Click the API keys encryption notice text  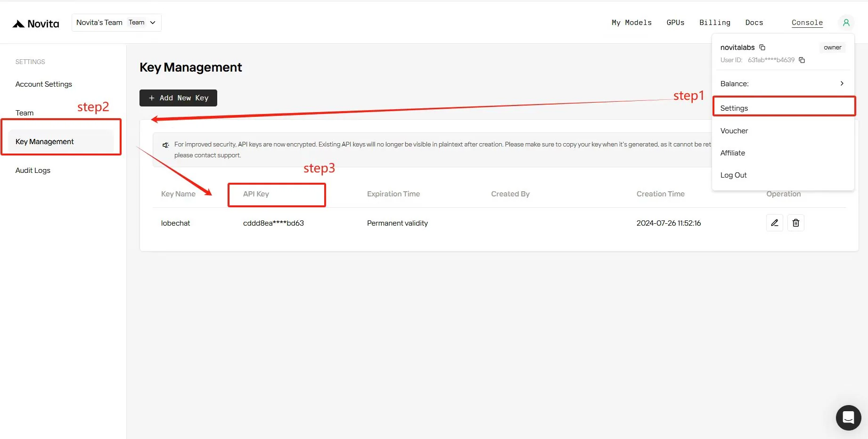coord(442,149)
